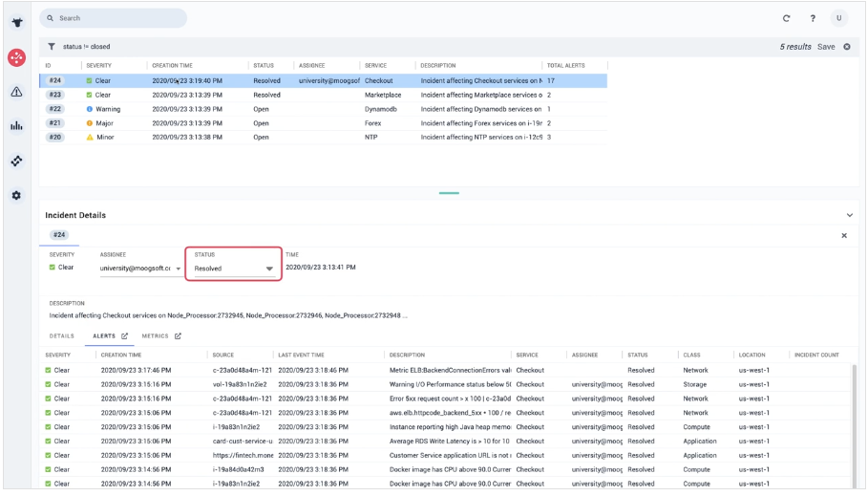Open the Assignee dropdown in incident details

pos(140,269)
